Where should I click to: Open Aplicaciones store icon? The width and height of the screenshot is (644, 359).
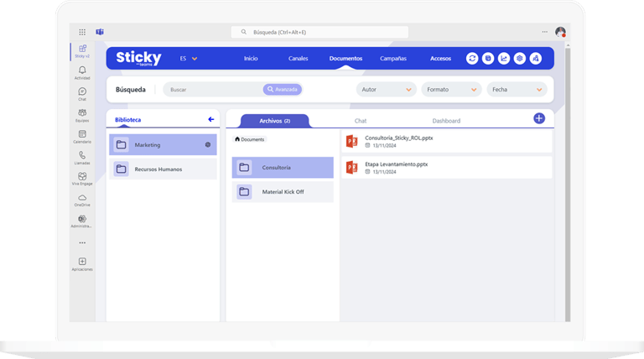(x=82, y=264)
